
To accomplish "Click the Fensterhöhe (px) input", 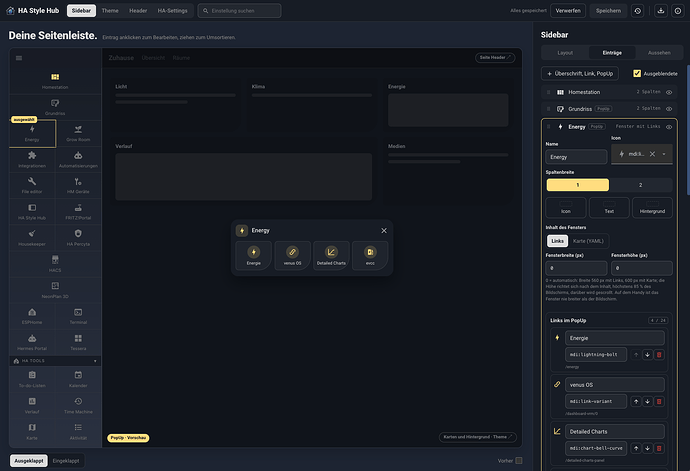I will coord(642,268).
